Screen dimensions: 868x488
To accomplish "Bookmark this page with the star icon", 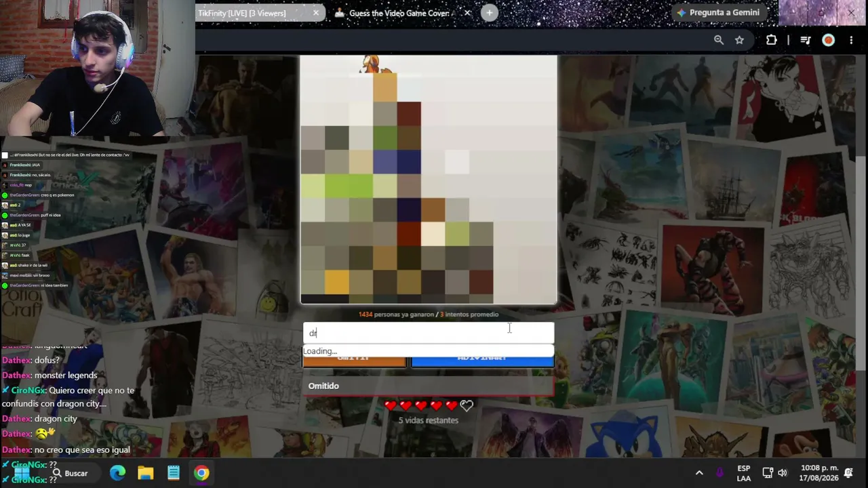I will (x=739, y=40).
